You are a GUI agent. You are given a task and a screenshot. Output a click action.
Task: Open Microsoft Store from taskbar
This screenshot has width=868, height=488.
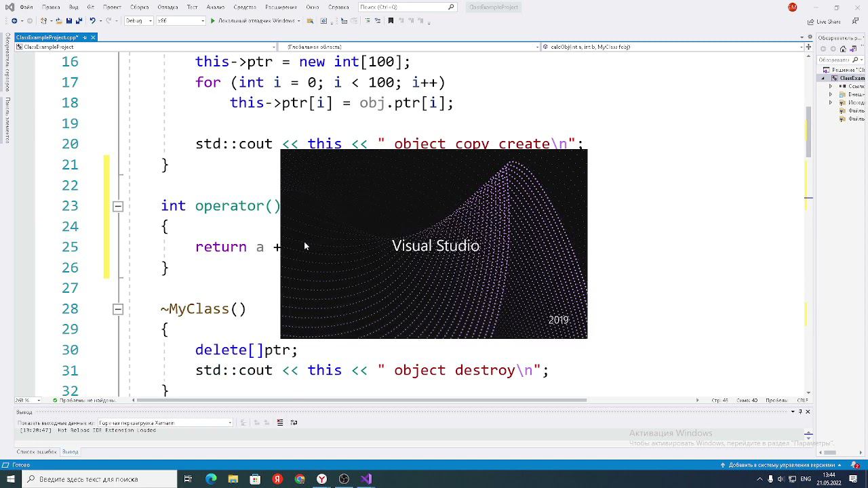click(256, 479)
